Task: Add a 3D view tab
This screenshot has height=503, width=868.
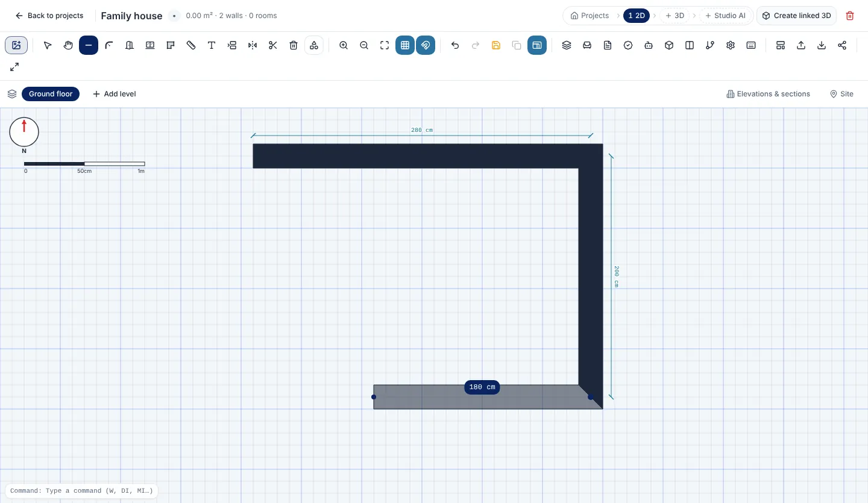Action: click(675, 16)
